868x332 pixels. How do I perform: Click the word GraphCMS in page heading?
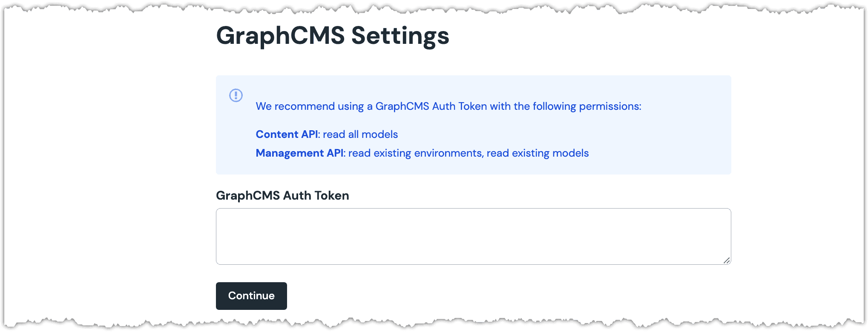(280, 36)
